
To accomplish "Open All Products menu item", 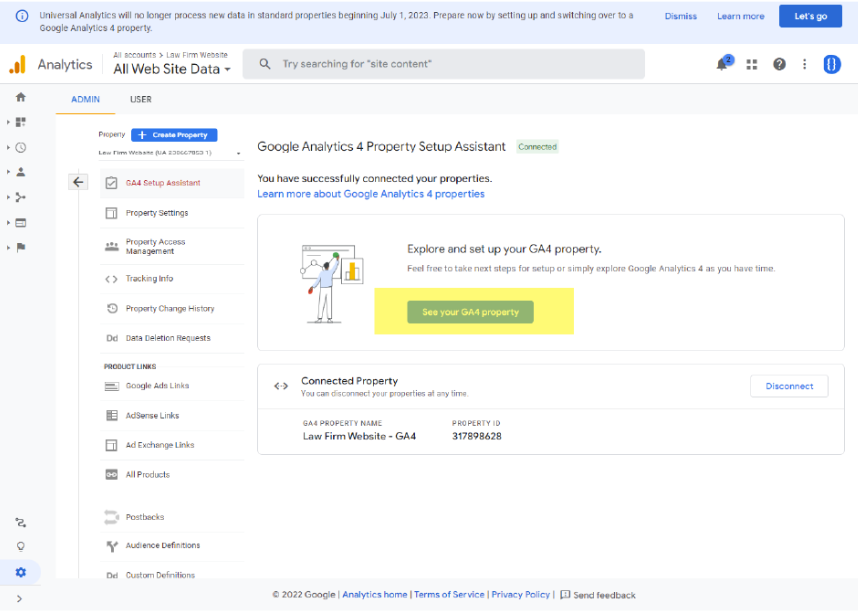I will 172,475.
